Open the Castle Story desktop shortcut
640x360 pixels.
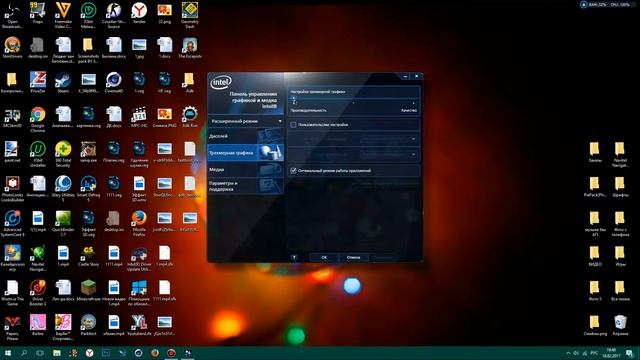(x=88, y=256)
